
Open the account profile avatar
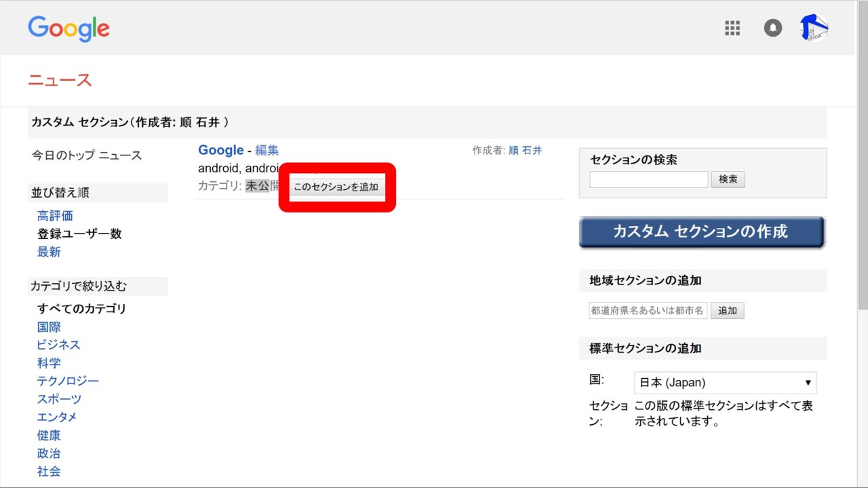pos(814,28)
